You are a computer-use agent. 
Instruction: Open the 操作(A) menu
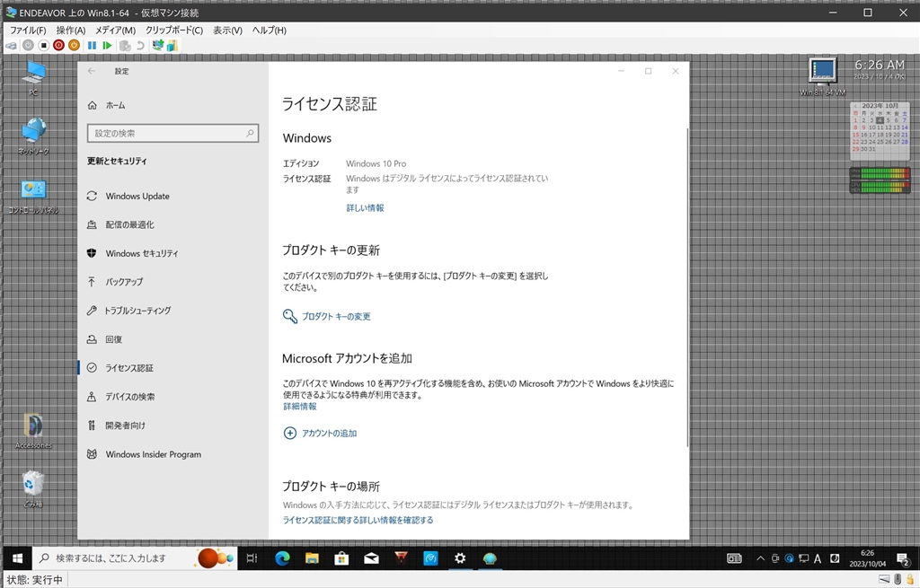coord(71,30)
